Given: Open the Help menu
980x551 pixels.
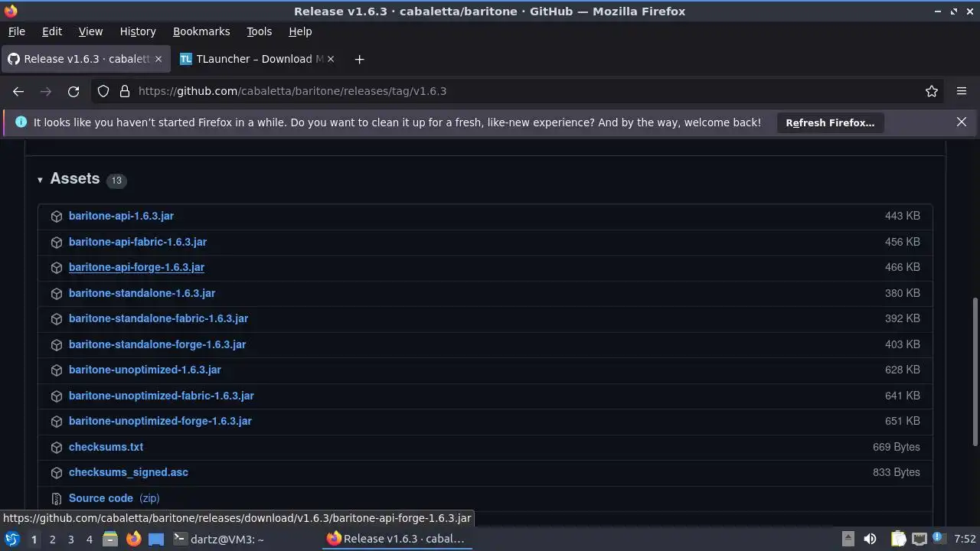Looking at the screenshot, I should [x=300, y=31].
